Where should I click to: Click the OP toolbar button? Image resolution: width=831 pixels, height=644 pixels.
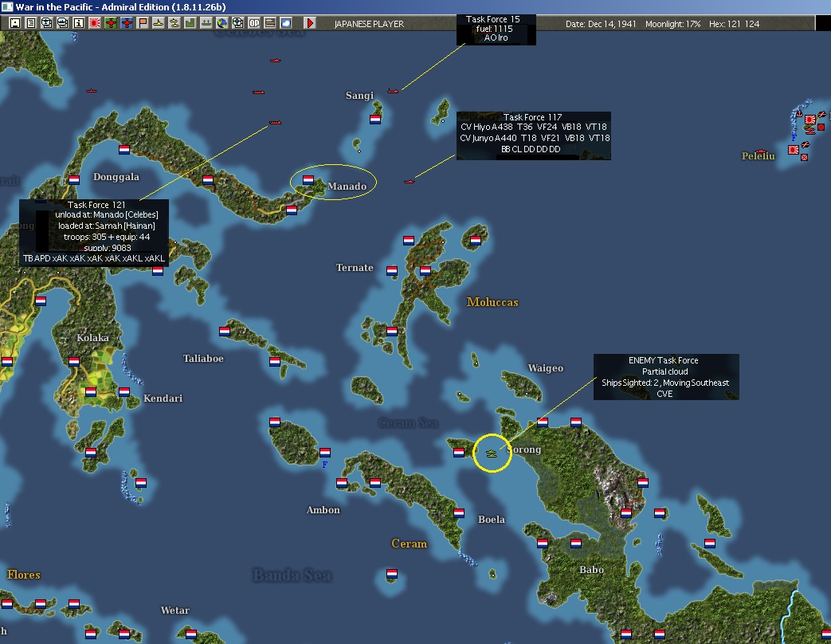point(254,23)
